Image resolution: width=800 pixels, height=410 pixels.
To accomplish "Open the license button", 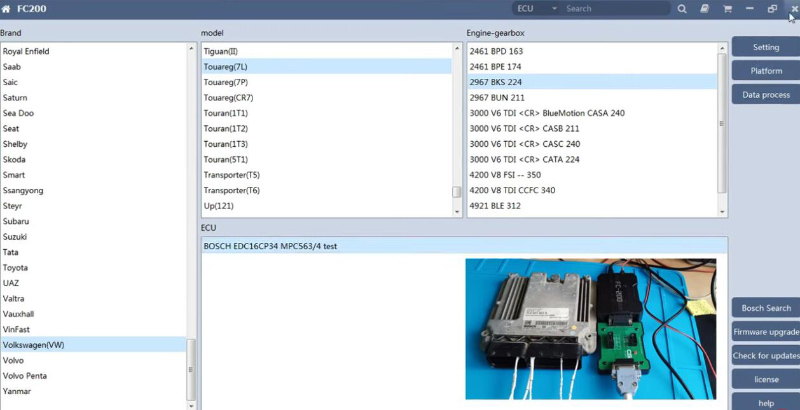I will [765, 380].
